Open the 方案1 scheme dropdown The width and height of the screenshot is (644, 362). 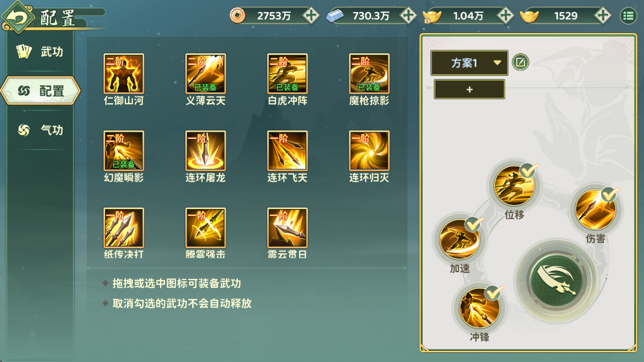point(470,63)
